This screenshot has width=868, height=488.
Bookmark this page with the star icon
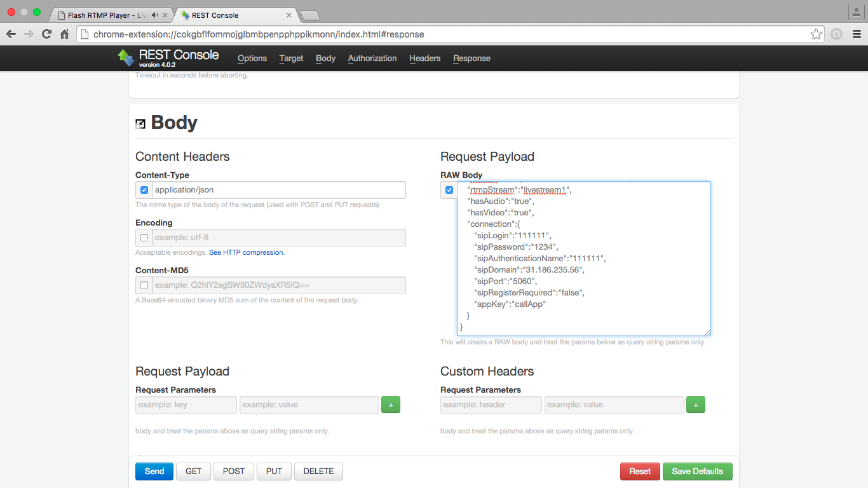(816, 34)
